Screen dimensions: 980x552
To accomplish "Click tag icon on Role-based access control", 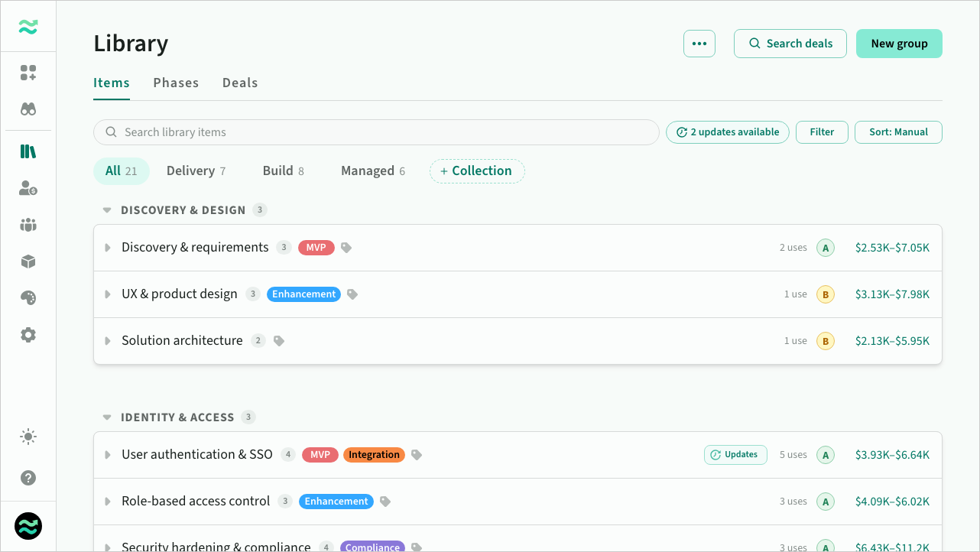I will [385, 502].
